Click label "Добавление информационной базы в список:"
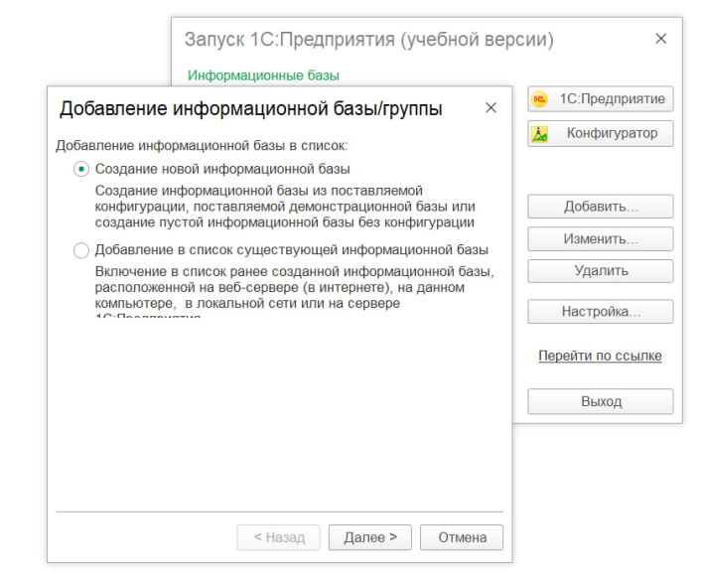The height and width of the screenshot is (588, 702). [202, 146]
